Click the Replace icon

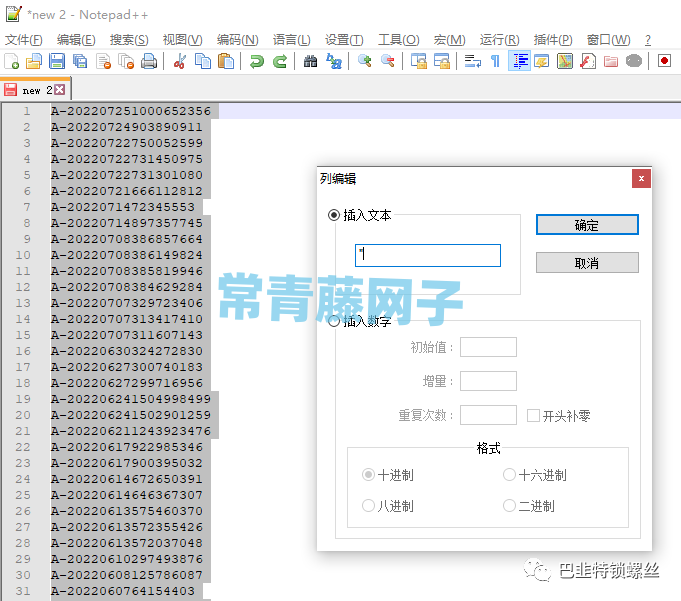pos(334,61)
